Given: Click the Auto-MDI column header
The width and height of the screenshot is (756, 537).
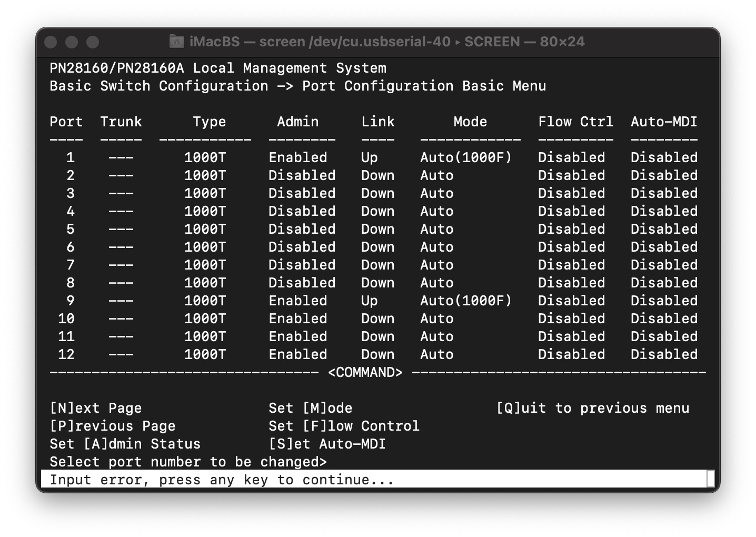Looking at the screenshot, I should click(x=664, y=122).
